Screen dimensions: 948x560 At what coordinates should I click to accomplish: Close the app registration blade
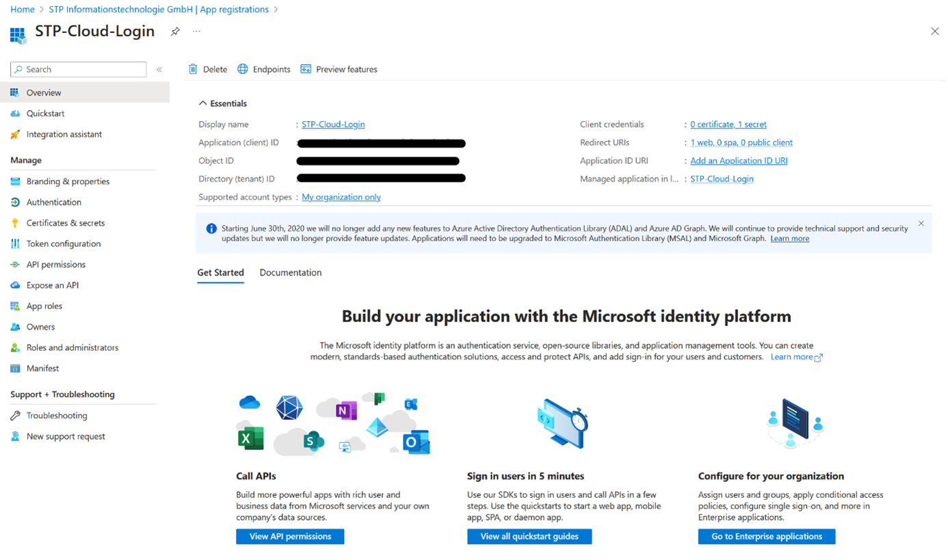pyautogui.click(x=934, y=31)
